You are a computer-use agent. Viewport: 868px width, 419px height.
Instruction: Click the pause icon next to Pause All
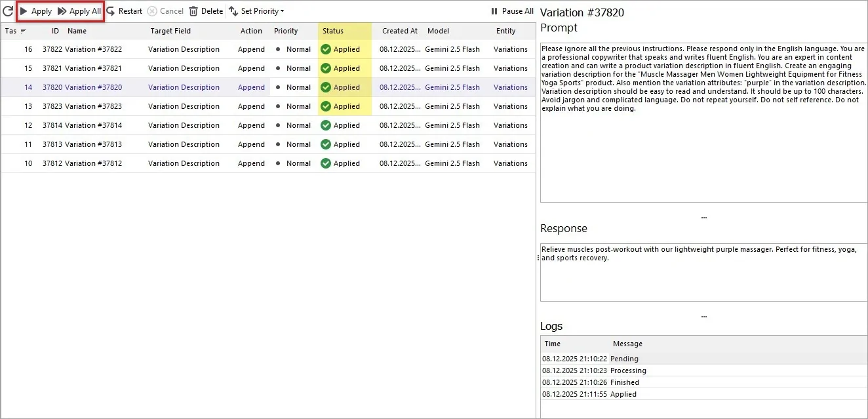coord(493,10)
